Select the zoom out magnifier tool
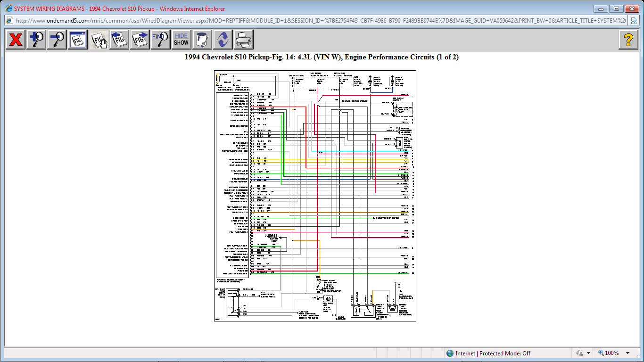The image size is (644, 362). [x=57, y=40]
